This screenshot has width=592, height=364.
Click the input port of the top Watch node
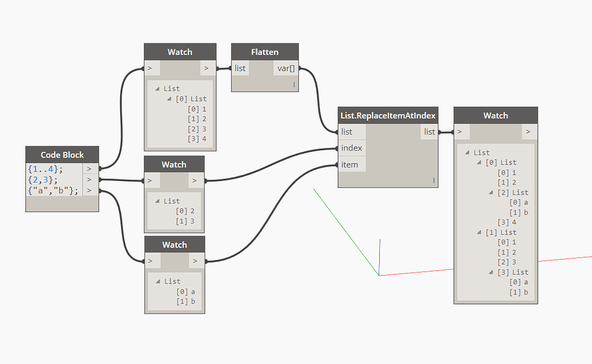point(150,68)
